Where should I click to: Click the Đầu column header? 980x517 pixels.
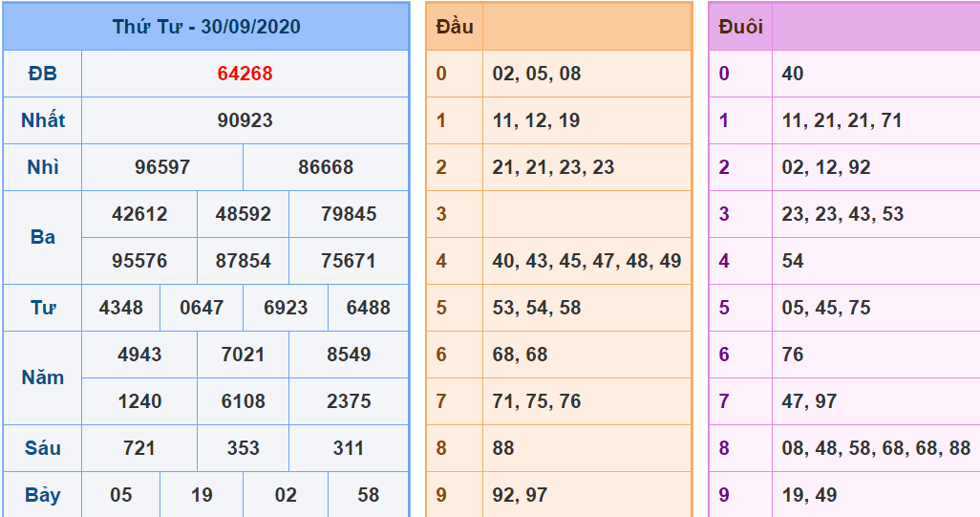tap(455, 27)
